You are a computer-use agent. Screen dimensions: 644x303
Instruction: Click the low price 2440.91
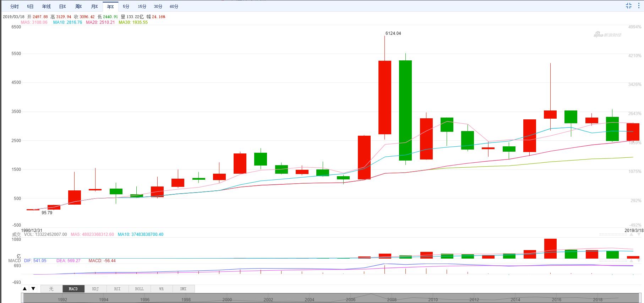coord(110,17)
